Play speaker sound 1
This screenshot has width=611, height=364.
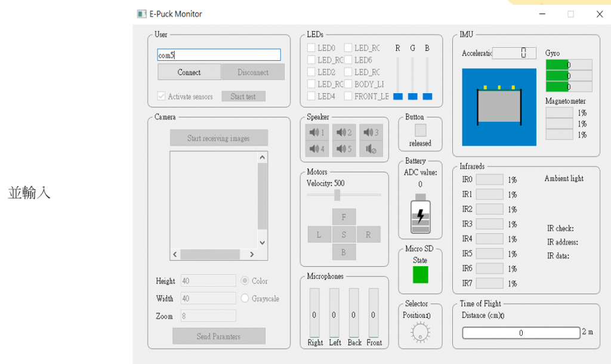[x=317, y=132]
